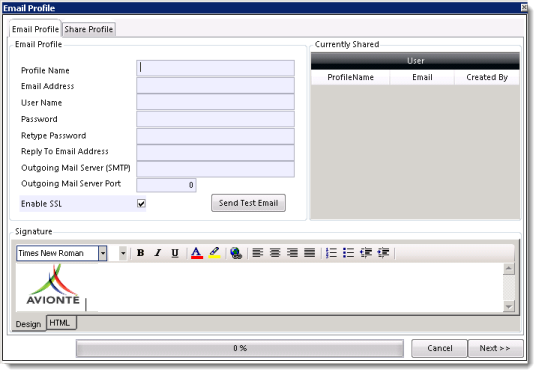Insert numbered list
The image size is (539, 375).
coord(331,253)
